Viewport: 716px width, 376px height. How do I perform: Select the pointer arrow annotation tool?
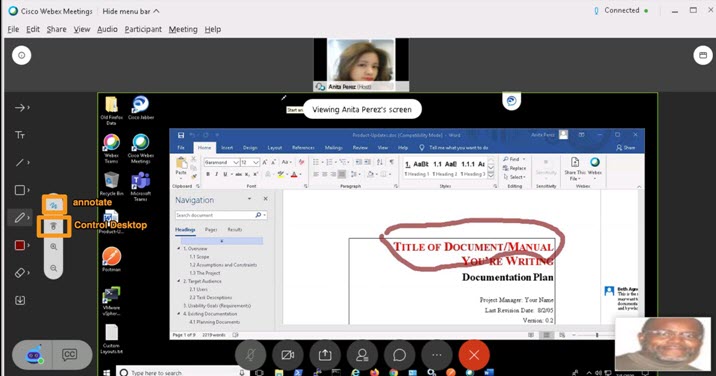(19, 108)
